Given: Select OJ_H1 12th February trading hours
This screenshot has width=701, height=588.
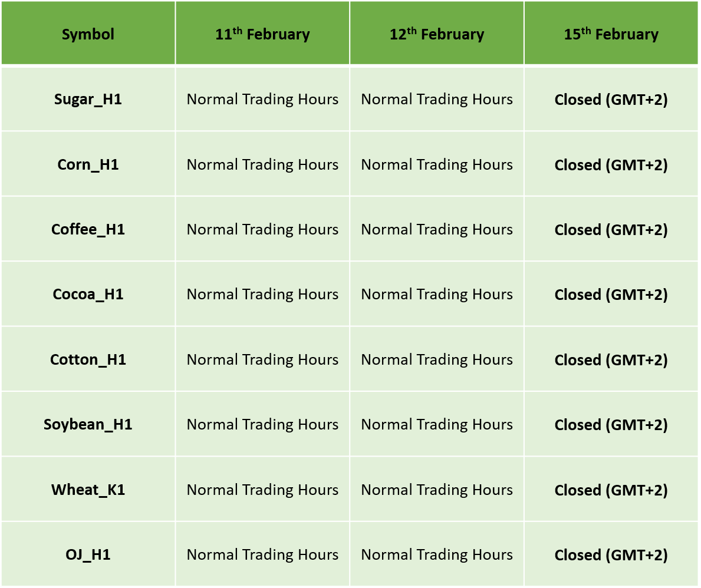Looking at the screenshot, I should 437,554.
